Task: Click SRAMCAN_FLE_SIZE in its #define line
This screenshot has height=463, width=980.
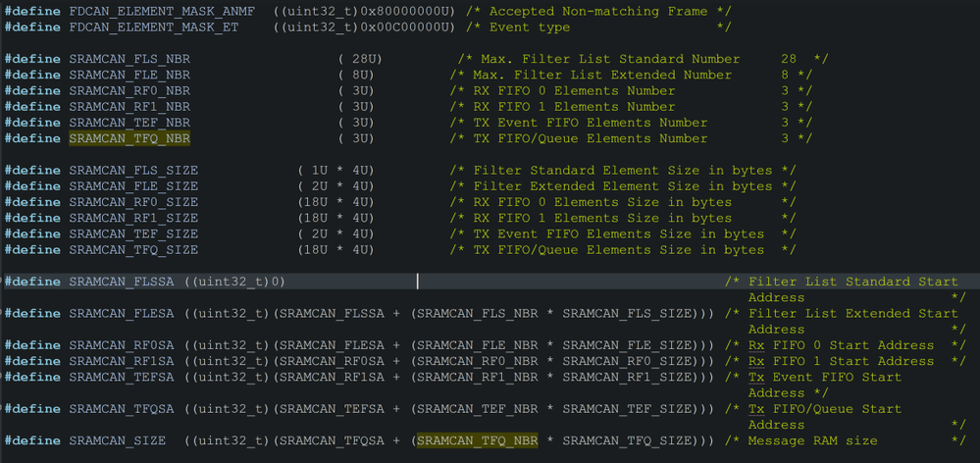Action: coord(133,186)
